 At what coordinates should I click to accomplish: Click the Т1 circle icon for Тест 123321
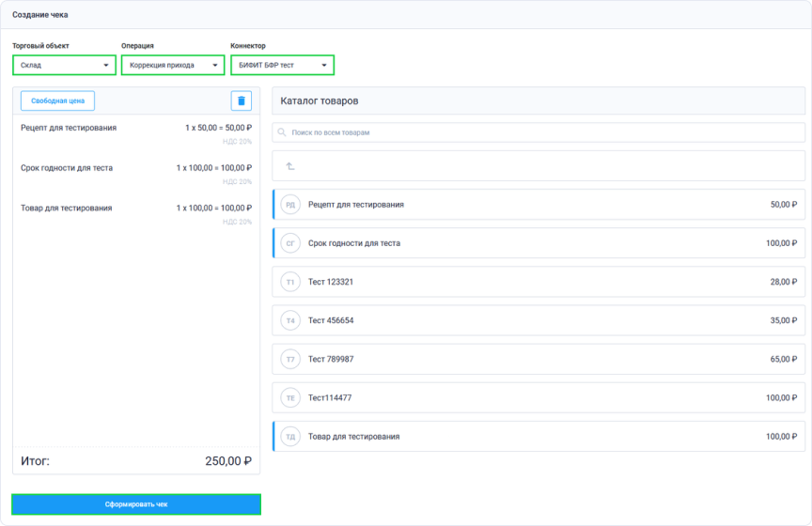click(x=290, y=282)
